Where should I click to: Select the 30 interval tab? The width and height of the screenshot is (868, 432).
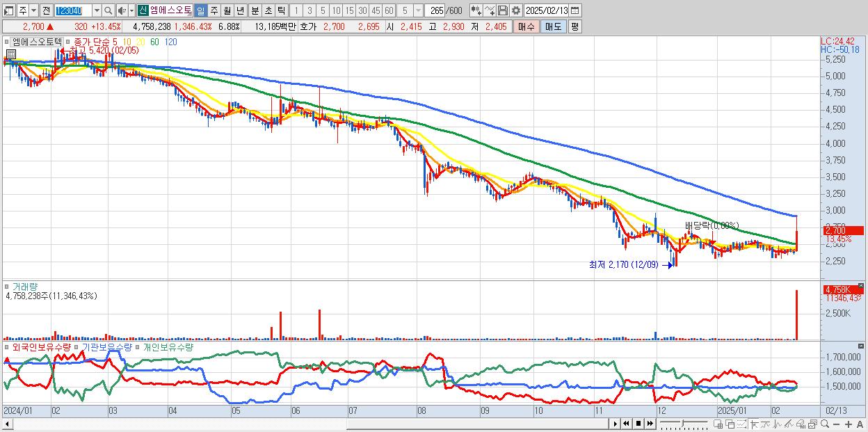coord(362,10)
